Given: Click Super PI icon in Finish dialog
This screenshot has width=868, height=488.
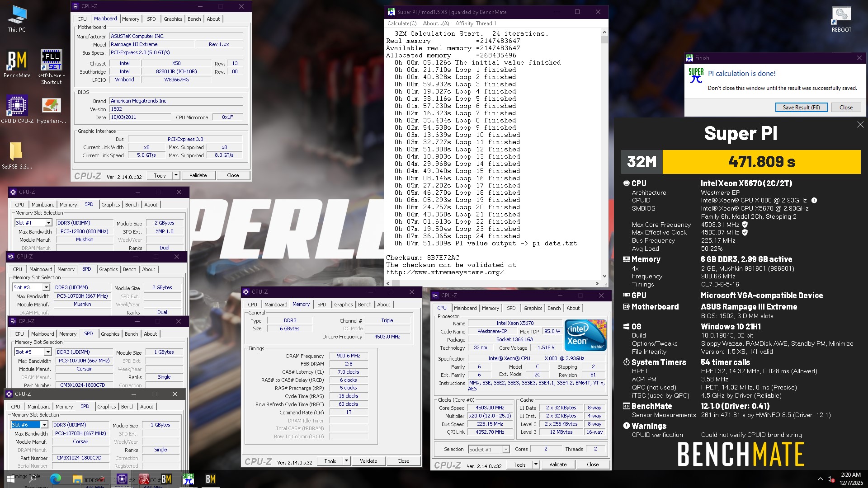Looking at the screenshot, I should 696,75.
